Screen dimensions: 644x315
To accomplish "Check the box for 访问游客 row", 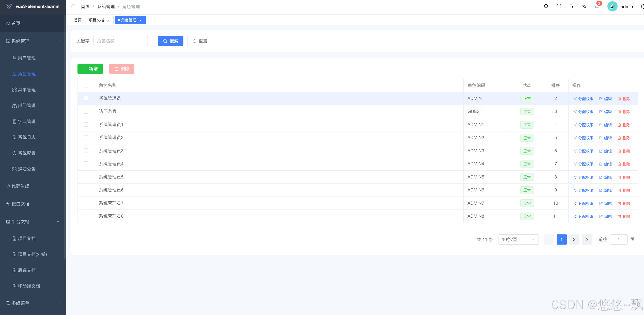I will [86, 111].
